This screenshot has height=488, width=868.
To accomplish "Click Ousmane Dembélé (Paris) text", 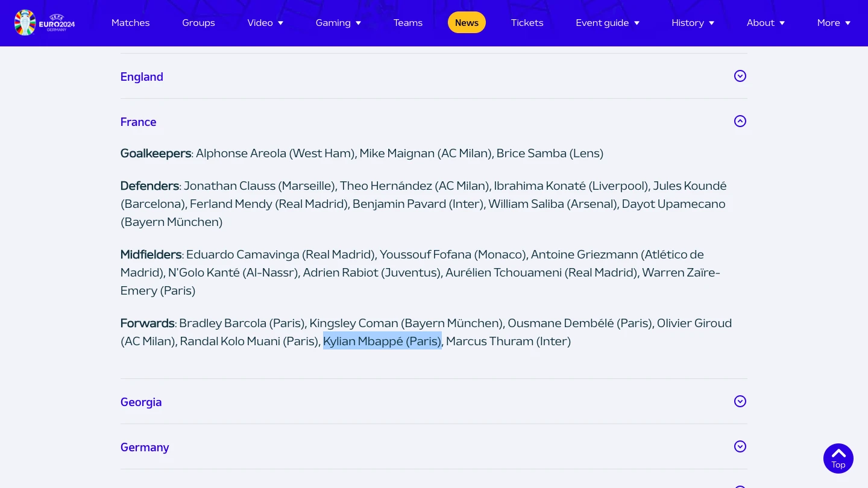I will click(579, 323).
